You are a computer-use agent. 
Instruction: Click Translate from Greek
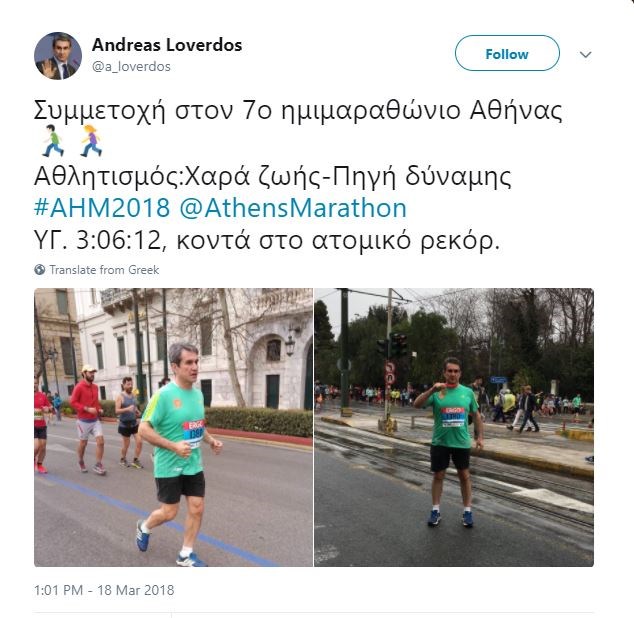point(104,270)
